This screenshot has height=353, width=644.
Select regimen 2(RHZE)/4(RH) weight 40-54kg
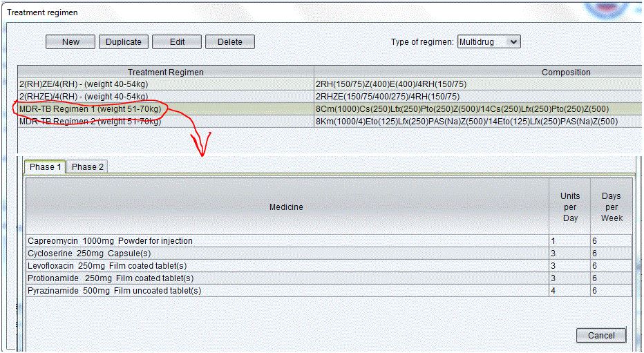click(x=166, y=97)
